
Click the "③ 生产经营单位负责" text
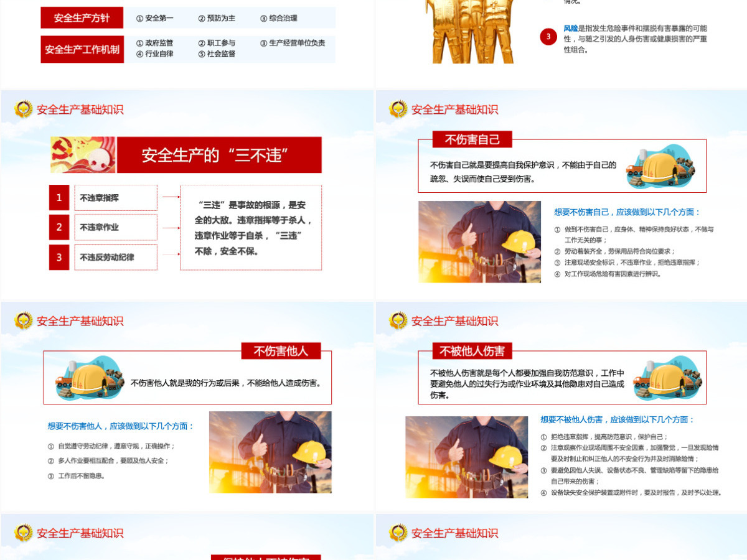(293, 43)
